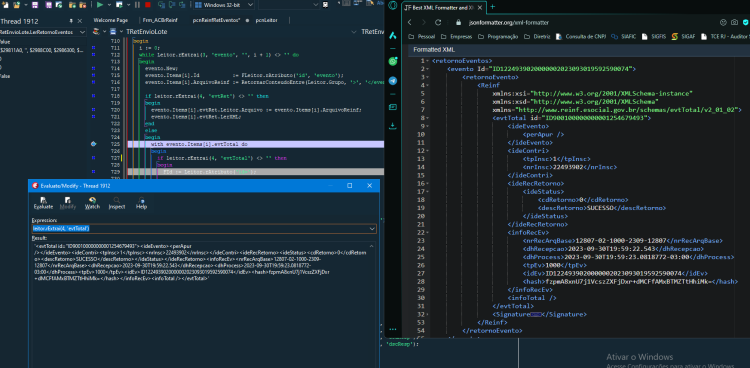Click the camera snapshot icon in address bar
Screen dimensions: 750x368
pyautogui.click(x=735, y=22)
